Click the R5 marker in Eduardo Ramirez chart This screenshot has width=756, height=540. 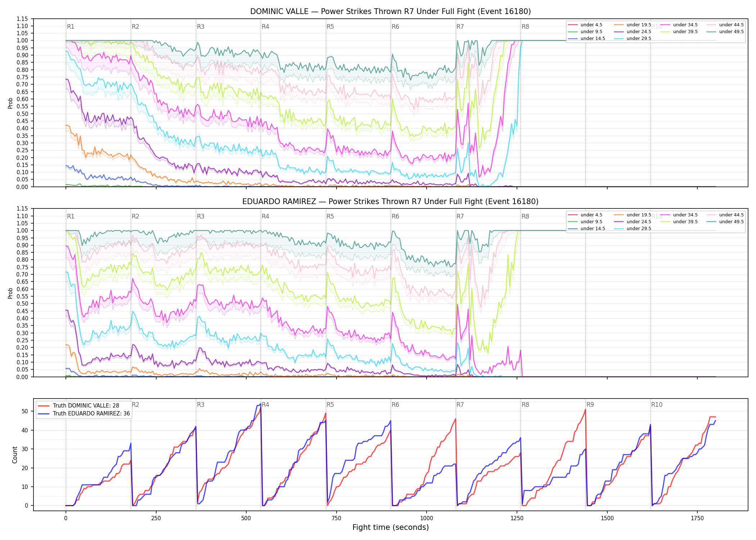pyautogui.click(x=330, y=216)
